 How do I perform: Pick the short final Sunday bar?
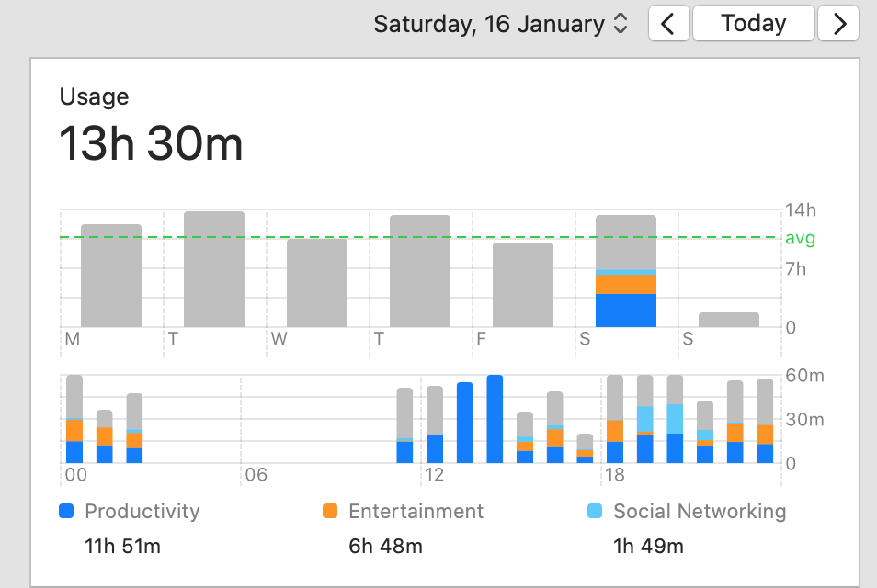[729, 320]
